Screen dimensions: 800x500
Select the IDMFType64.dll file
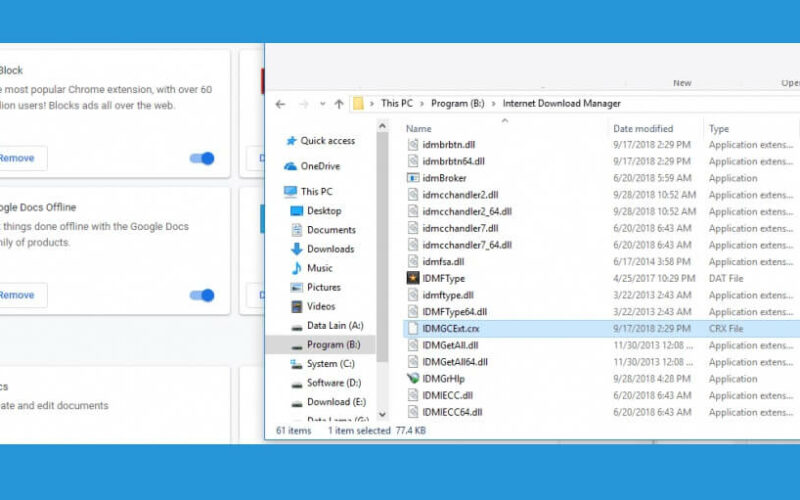click(454, 312)
